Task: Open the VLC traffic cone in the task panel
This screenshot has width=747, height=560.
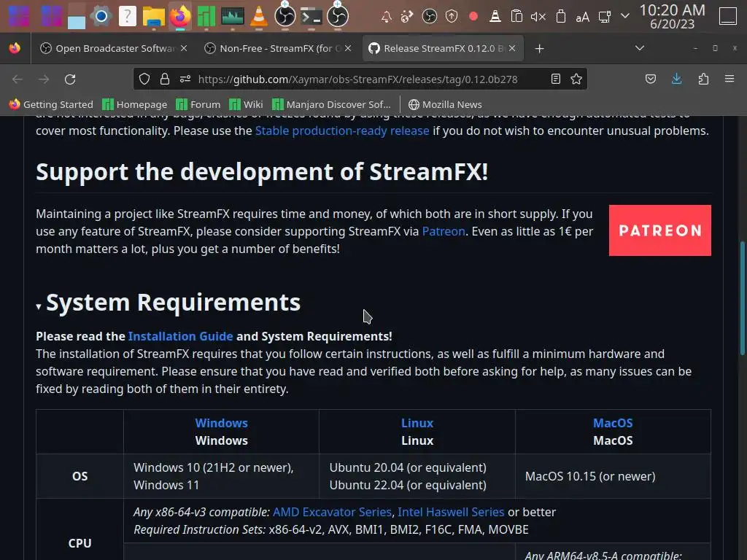Action: (259, 17)
